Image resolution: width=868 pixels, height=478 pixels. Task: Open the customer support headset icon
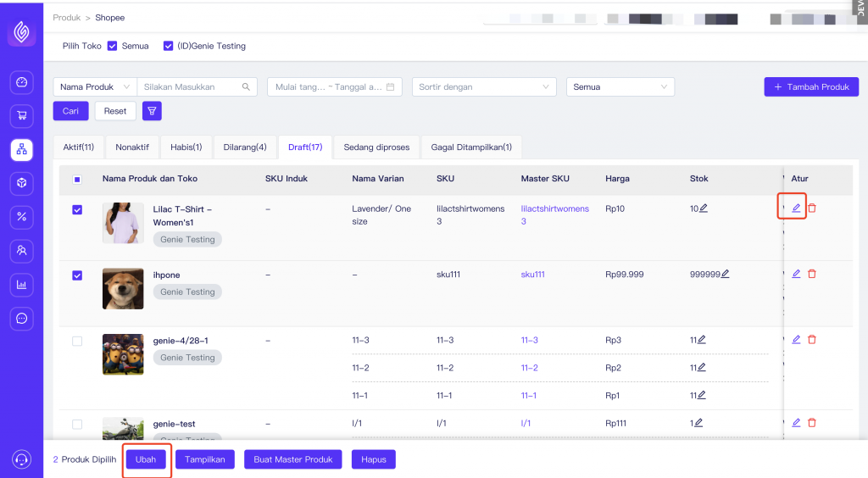(x=21, y=459)
